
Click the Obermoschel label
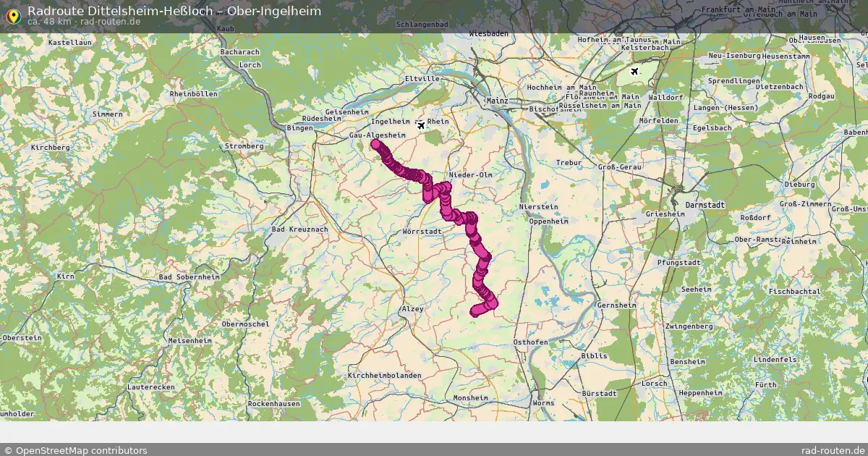tap(246, 324)
